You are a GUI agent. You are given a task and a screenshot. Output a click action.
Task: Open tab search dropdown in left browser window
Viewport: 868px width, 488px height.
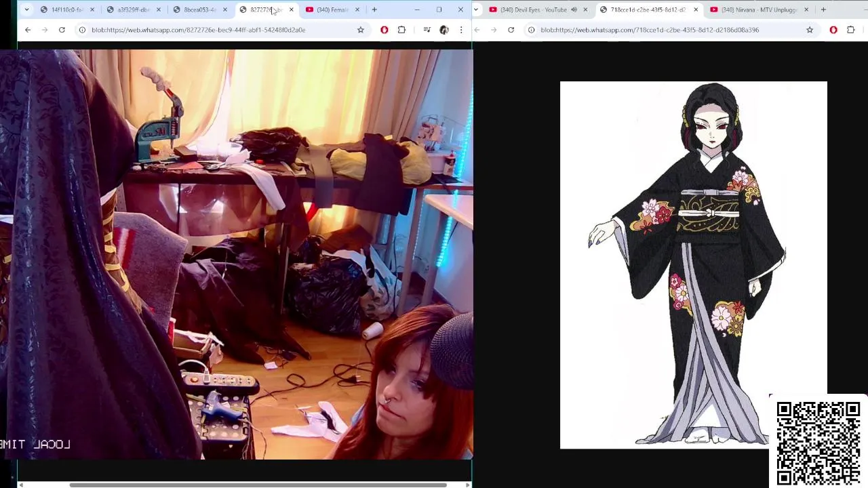tap(26, 9)
